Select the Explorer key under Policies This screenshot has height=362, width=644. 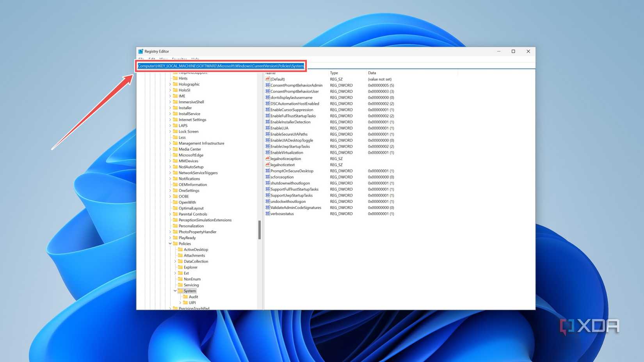click(x=190, y=267)
